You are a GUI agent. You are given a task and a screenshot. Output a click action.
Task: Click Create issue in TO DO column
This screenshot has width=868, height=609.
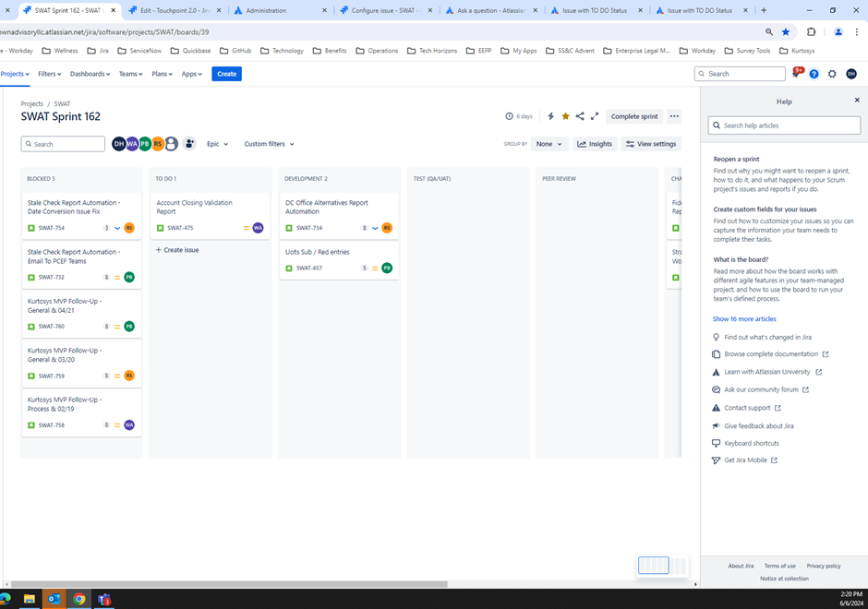coord(177,250)
